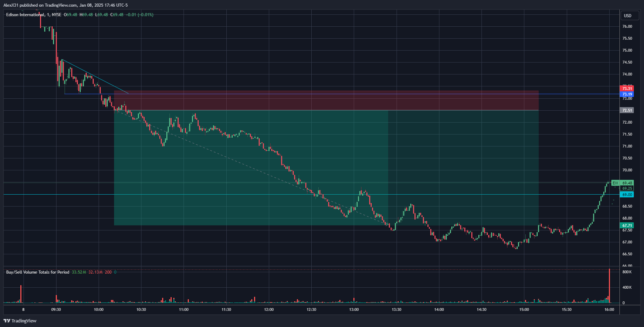The height and width of the screenshot is (327, 644).
Task: Click the 15:30 time axis label
Action: 566,309
